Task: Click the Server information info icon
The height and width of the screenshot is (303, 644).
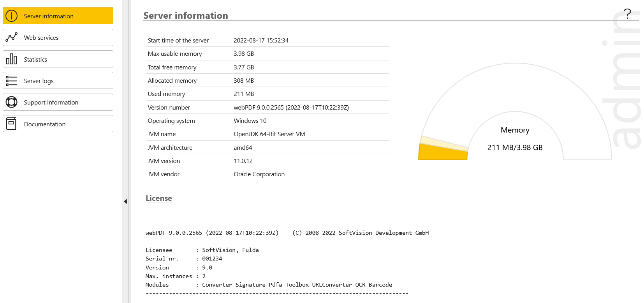Action: tap(12, 16)
